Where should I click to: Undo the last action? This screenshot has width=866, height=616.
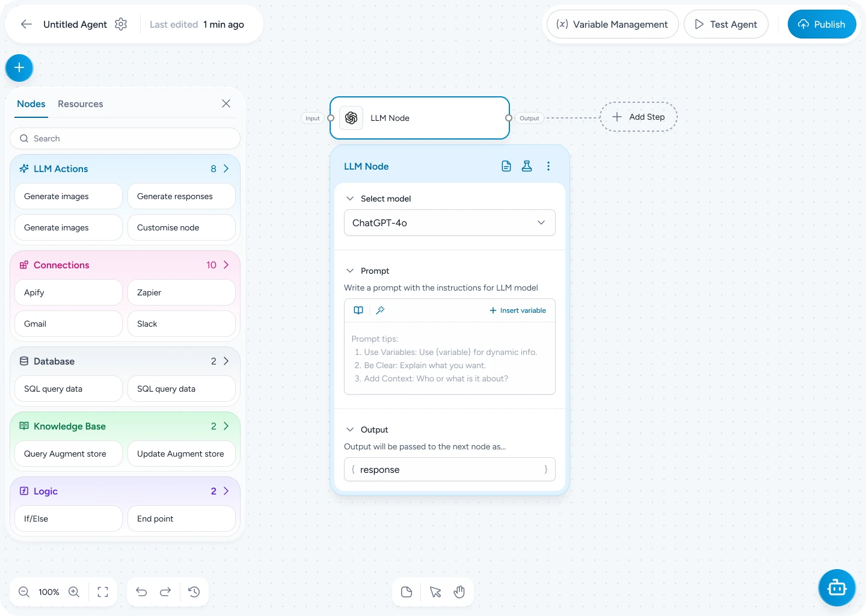pyautogui.click(x=141, y=592)
